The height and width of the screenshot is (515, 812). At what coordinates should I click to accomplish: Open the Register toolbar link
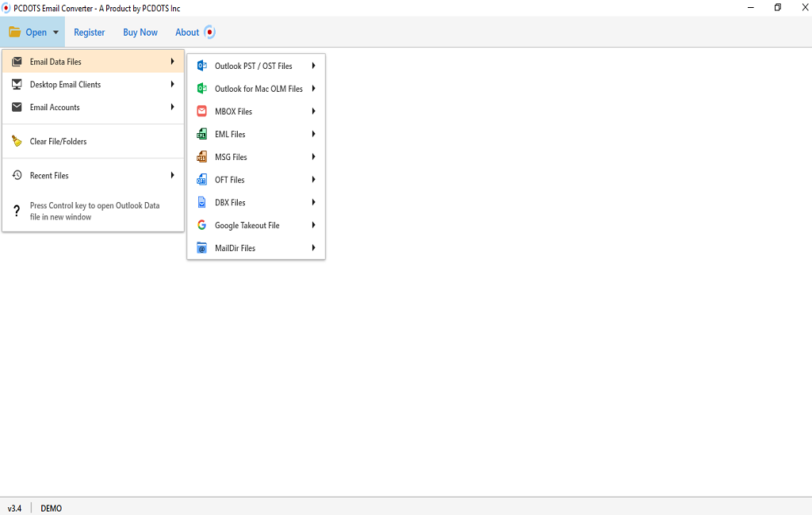[89, 32]
